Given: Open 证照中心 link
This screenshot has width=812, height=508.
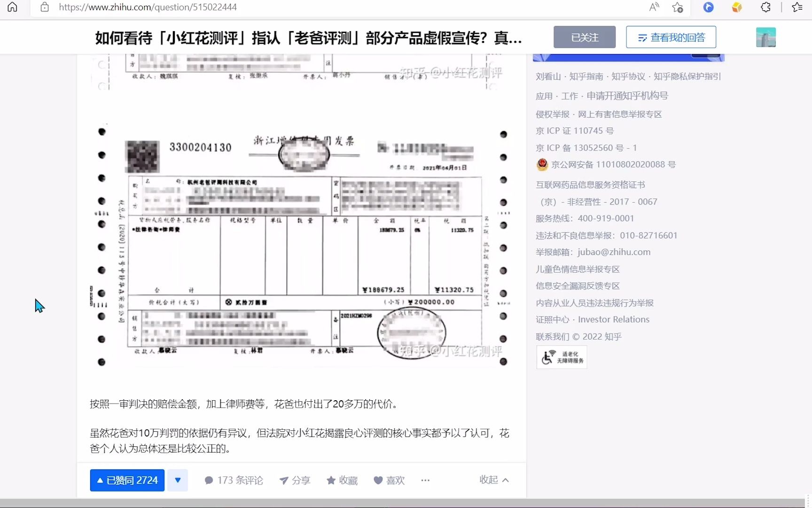Looking at the screenshot, I should tap(553, 319).
